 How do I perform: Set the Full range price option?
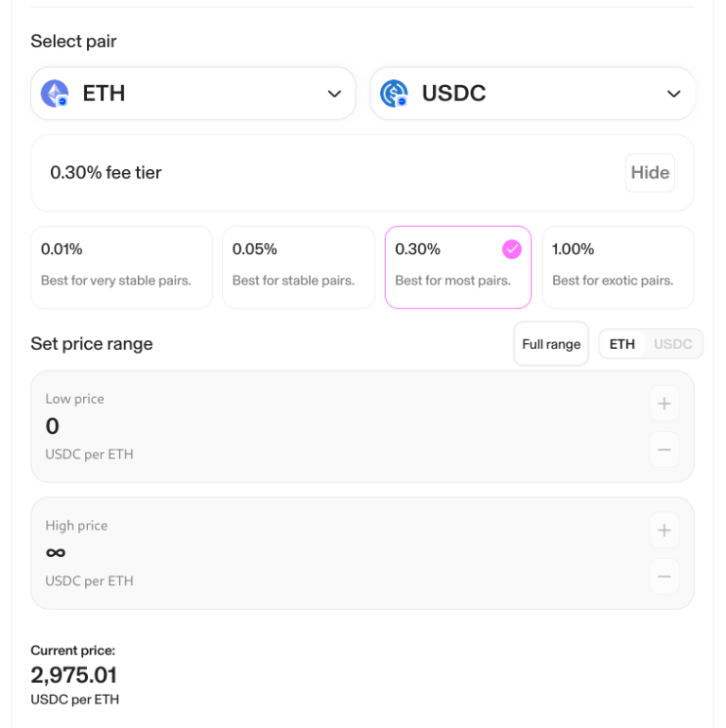tap(551, 344)
